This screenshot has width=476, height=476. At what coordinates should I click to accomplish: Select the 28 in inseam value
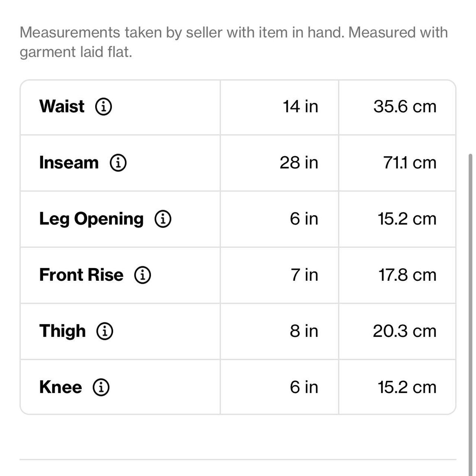tap(299, 163)
